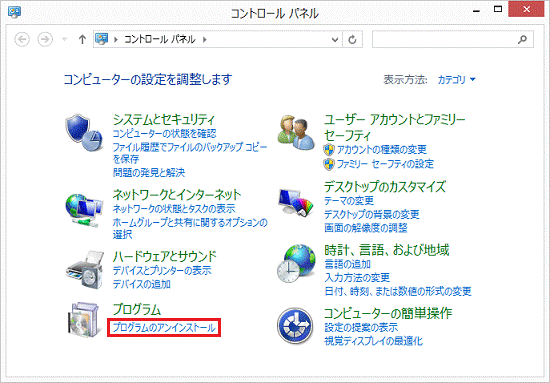
Task: Open プログラム category heading
Action: [136, 309]
